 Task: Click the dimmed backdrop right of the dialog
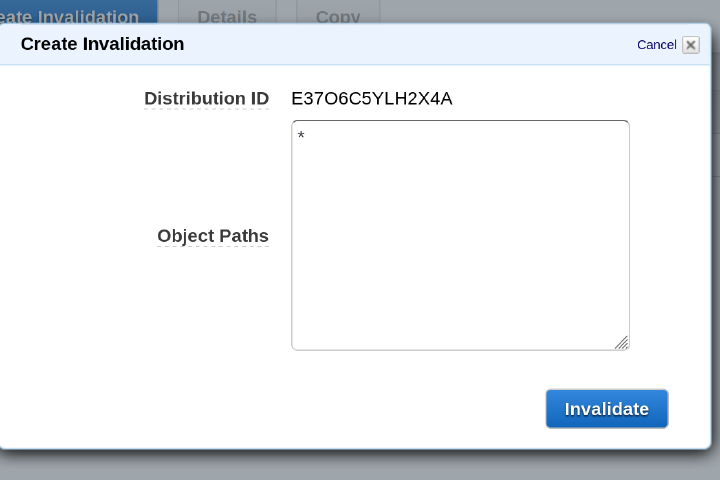pos(715,250)
